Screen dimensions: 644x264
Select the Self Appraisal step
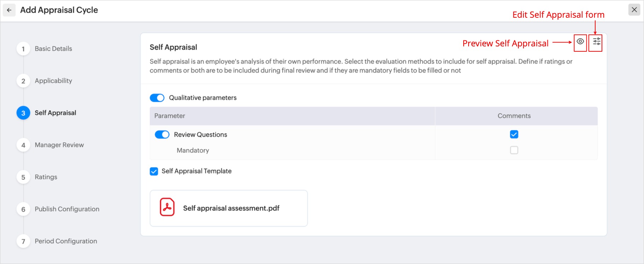coord(55,113)
